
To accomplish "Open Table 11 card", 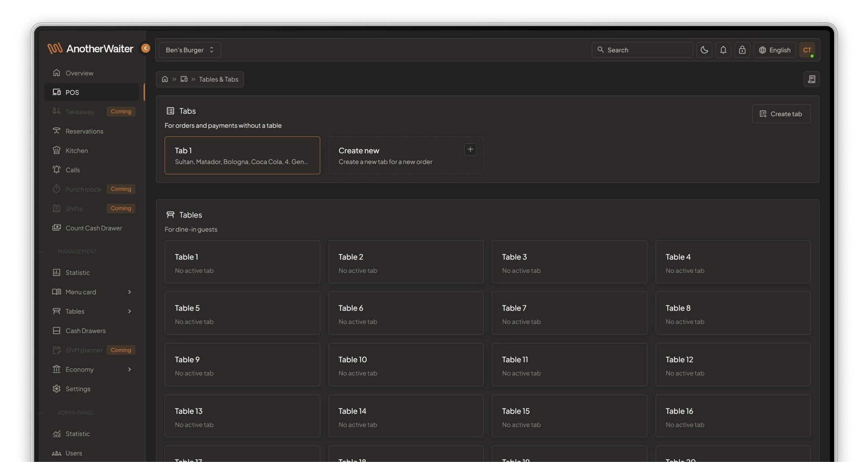I will [x=569, y=364].
